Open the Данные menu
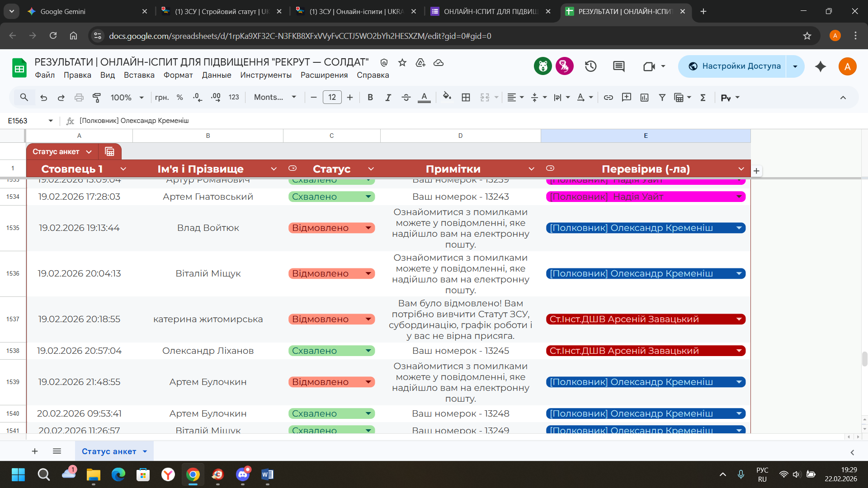Screen dimensions: 868x488 (216, 75)
